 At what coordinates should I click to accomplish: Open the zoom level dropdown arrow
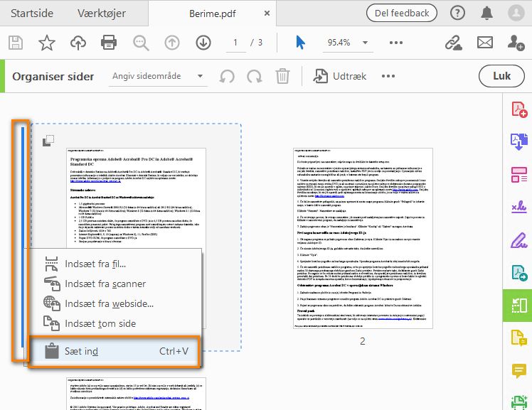tap(365, 43)
